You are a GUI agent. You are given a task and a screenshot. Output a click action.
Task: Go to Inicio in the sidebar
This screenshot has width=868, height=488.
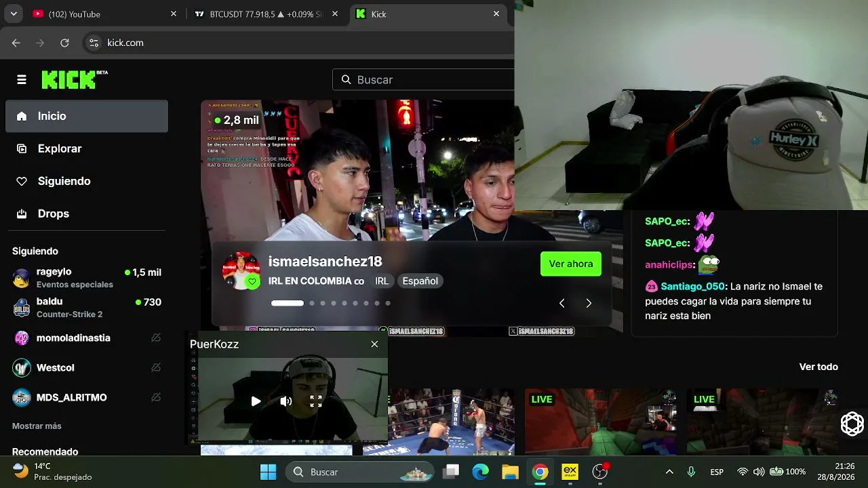[x=87, y=116]
